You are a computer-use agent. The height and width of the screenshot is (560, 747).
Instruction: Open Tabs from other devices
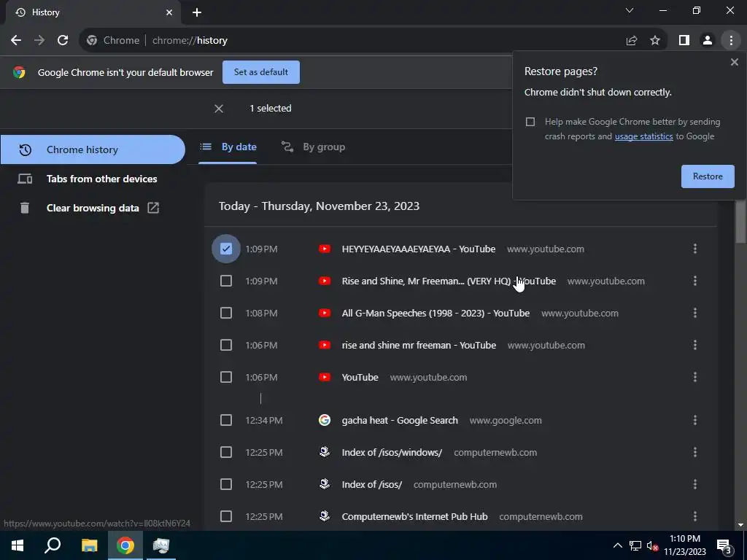click(x=93, y=179)
